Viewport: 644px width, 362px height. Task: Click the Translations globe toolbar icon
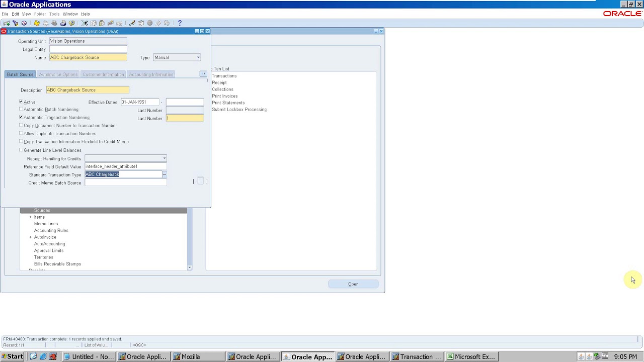tap(149, 23)
